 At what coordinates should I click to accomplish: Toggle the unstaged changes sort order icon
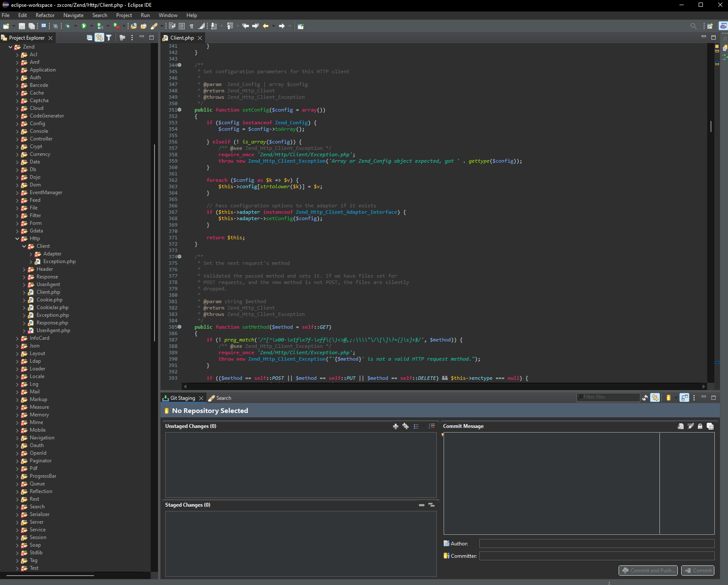(x=432, y=426)
